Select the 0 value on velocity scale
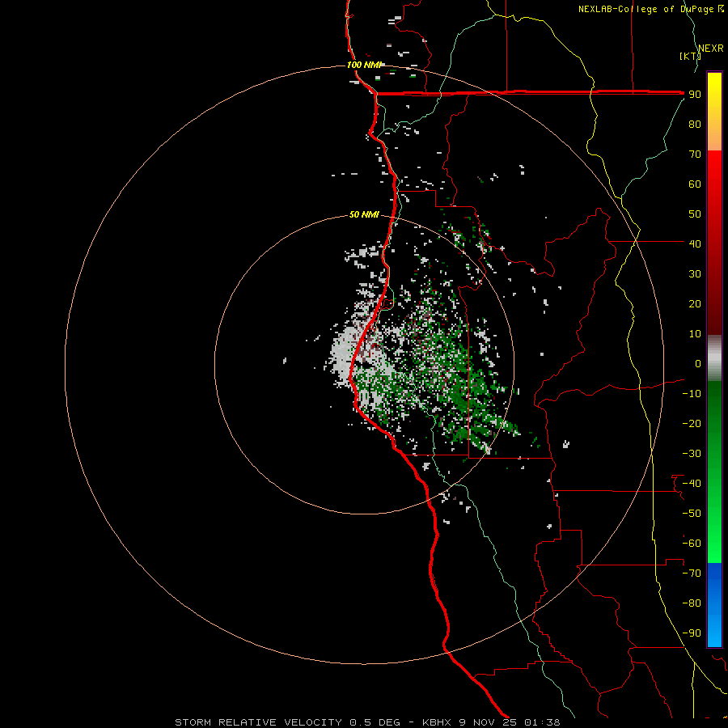This screenshot has height=728, width=728. pos(698,363)
